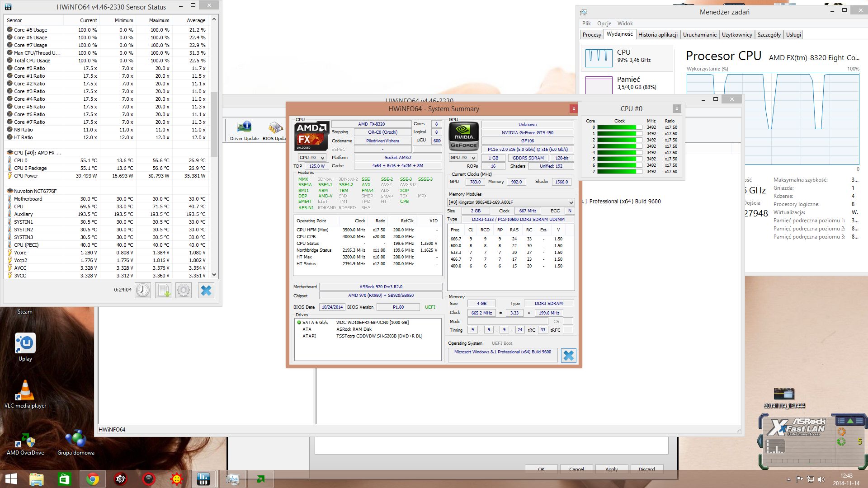This screenshot has height=488, width=868.
Task: Open Driver Update in HWiNFO64 toolbar
Action: (244, 131)
